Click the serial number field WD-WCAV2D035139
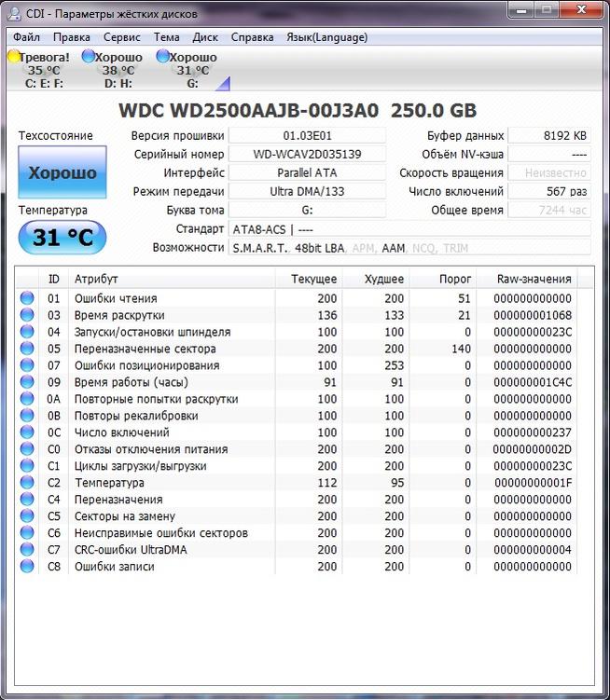Viewport: 610px width, 700px height. pyautogui.click(x=307, y=155)
